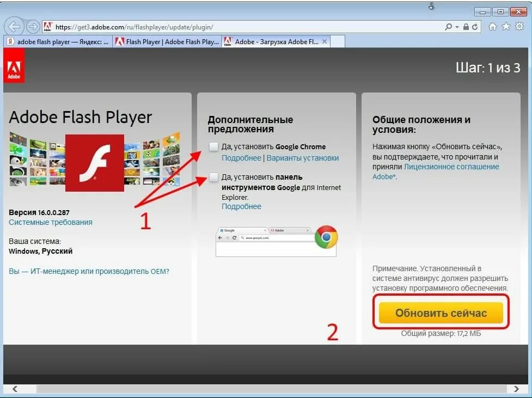Viewport: 532px width, 398px height.
Task: Click the Windows, Русский system text
Action: pos(40,251)
